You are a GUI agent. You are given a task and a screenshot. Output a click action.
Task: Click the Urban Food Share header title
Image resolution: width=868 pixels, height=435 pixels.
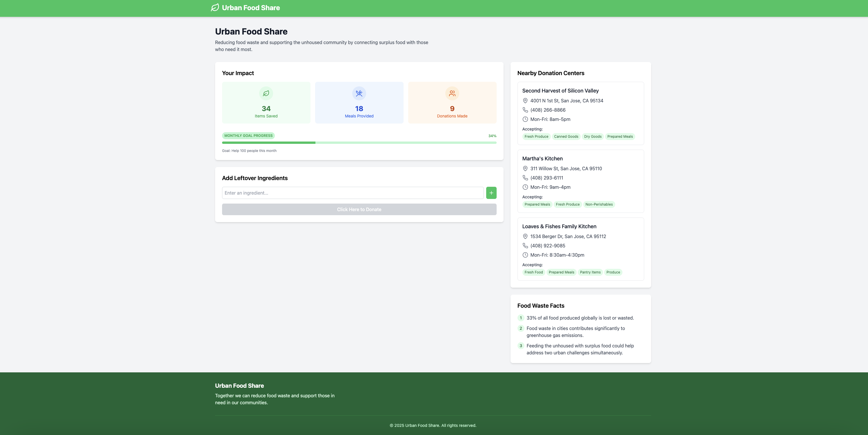(251, 8)
